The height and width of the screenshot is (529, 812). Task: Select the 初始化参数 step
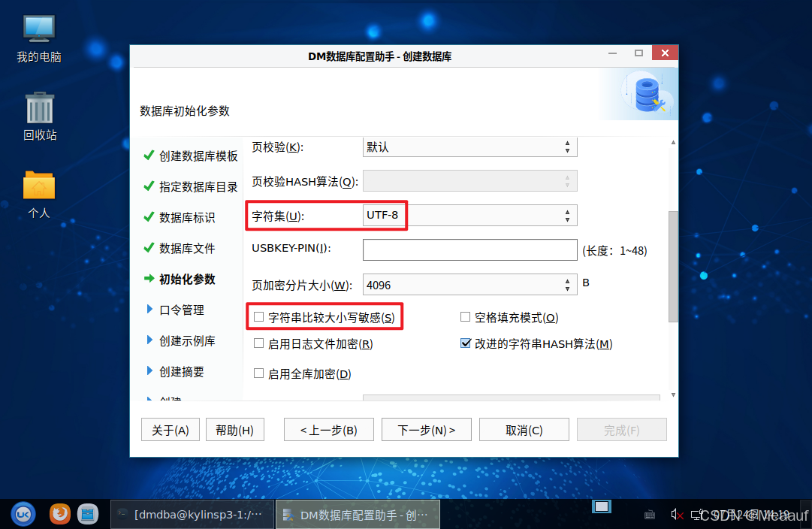pos(187,279)
